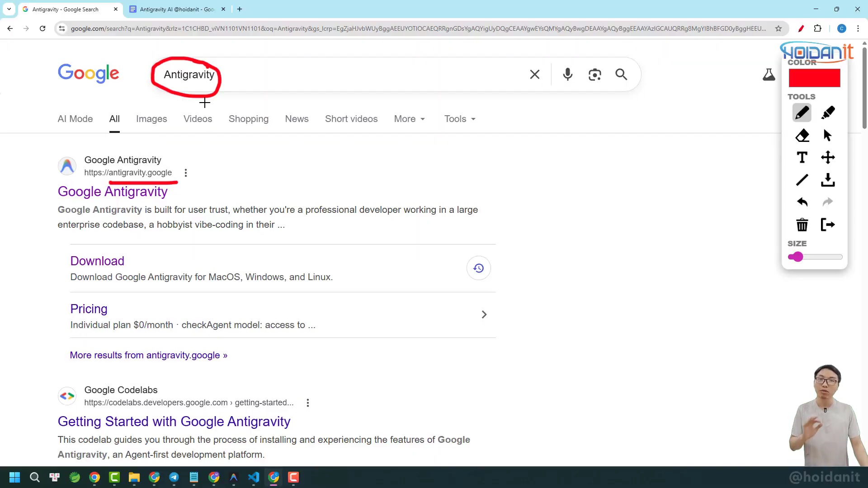Open the Extensions puzzle menu

(817, 28)
